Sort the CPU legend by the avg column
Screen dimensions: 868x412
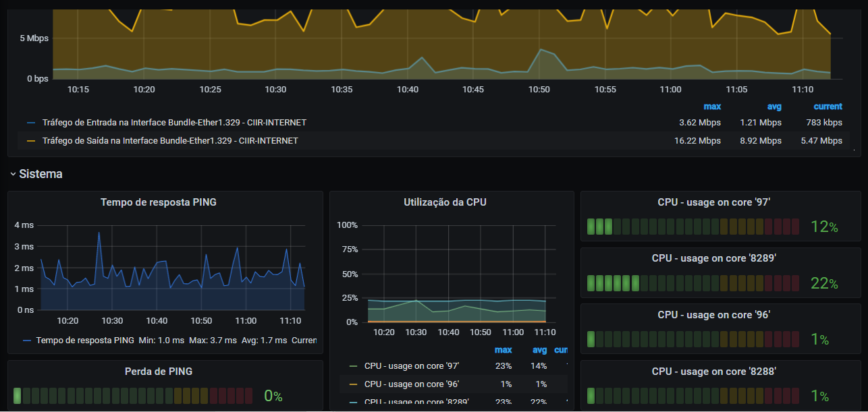539,350
